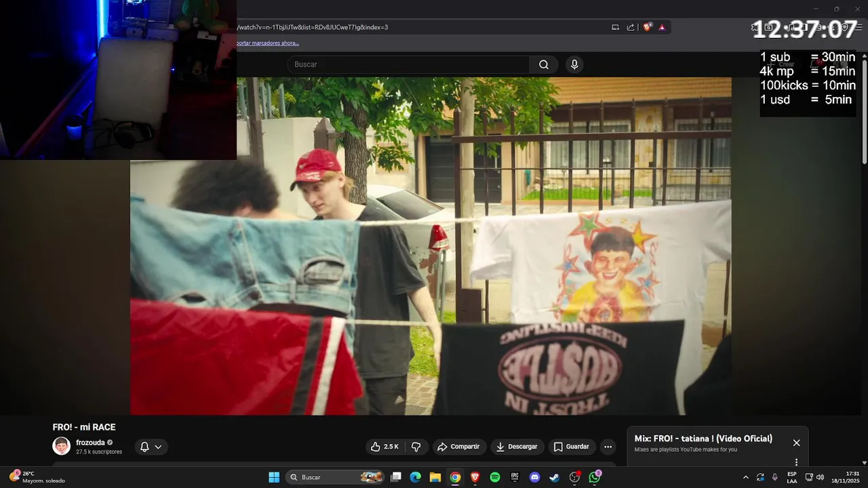The width and height of the screenshot is (868, 488).
Task: Click the share page icon in address bar
Action: (631, 27)
